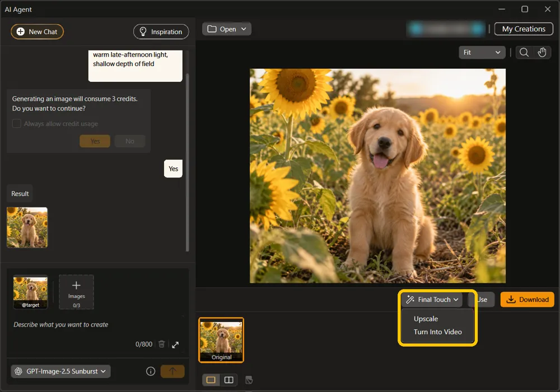Choose Turn Into Video option
Viewport: 560px width, 392px height.
pos(437,332)
